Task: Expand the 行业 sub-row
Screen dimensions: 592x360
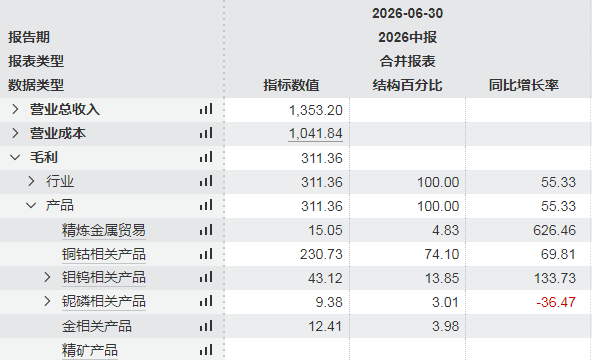Action: tap(31, 182)
